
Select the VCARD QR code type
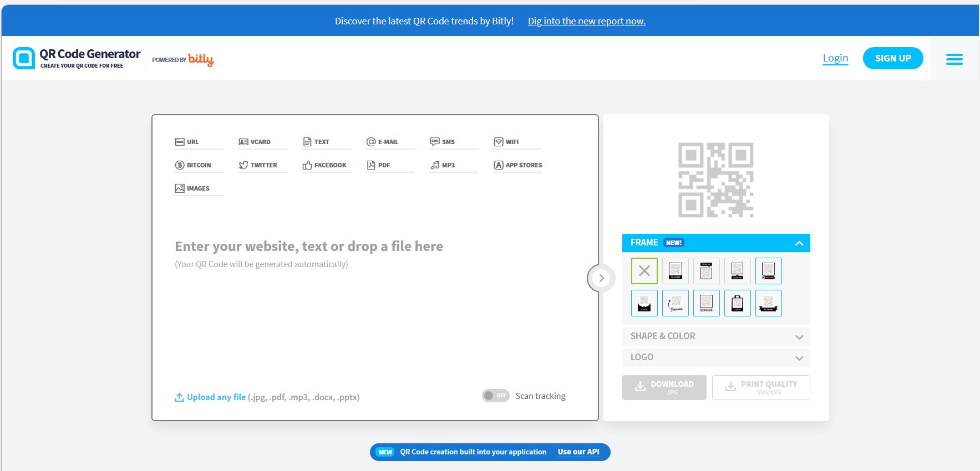[x=255, y=142]
